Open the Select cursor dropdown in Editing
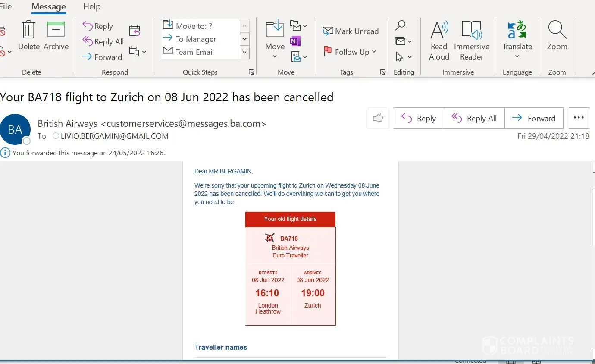Viewport: 595px width, 364px height. click(x=403, y=57)
